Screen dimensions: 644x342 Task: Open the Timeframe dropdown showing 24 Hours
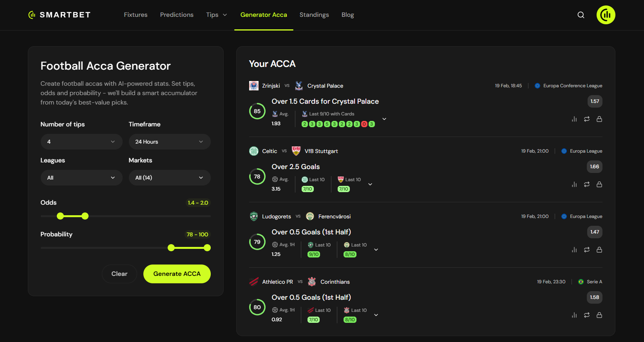tap(170, 142)
